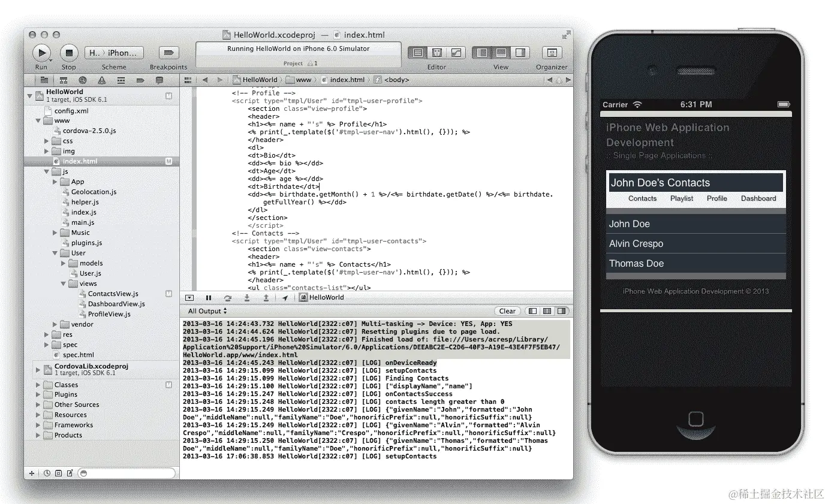Open Geolocation.js file
Screen dimensions: 828x504
[x=89, y=192]
